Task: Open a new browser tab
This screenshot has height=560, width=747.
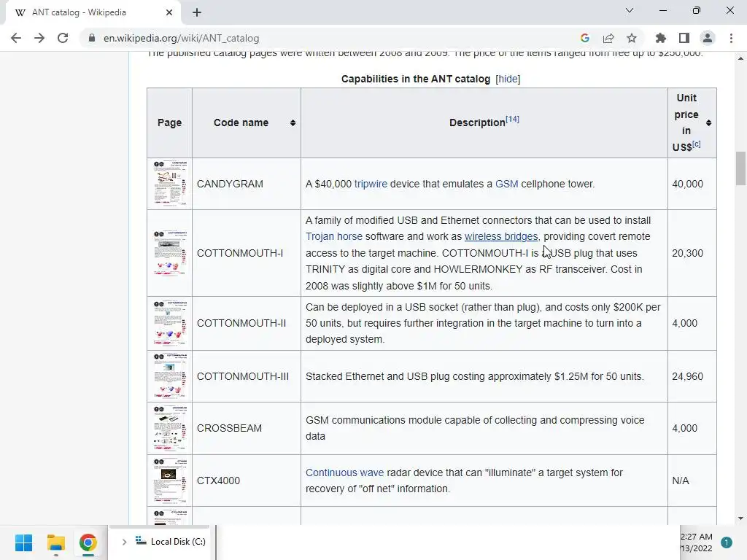Action: click(197, 12)
